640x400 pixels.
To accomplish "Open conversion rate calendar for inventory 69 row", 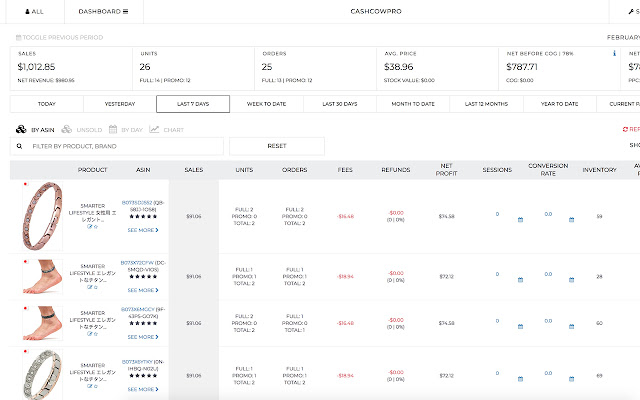I will [x=571, y=379].
